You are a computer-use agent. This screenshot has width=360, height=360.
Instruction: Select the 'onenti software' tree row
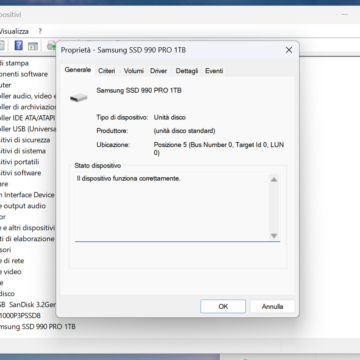pos(24,74)
